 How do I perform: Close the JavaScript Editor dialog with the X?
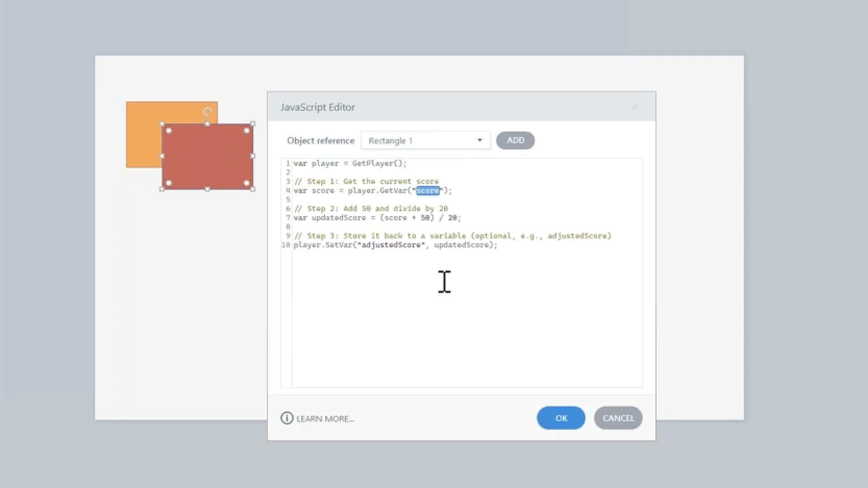pos(635,107)
